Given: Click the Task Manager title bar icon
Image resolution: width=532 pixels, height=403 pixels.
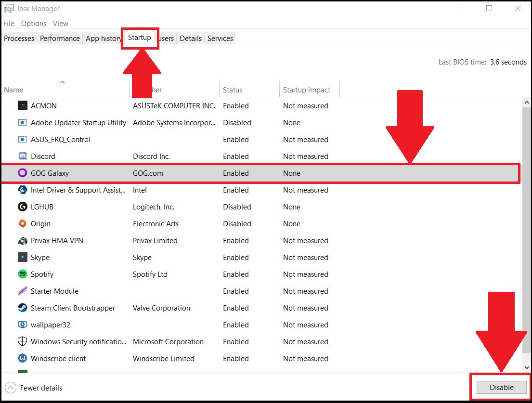Looking at the screenshot, I should point(9,9).
